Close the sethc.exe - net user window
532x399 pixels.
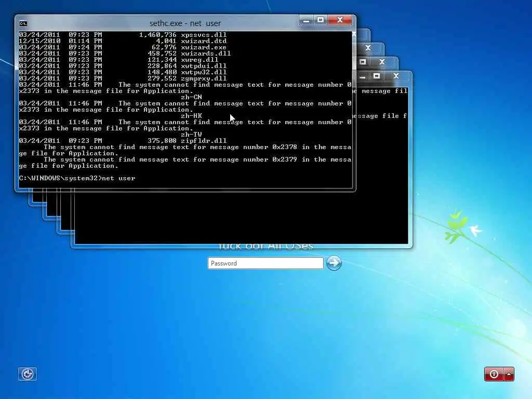(340, 20)
